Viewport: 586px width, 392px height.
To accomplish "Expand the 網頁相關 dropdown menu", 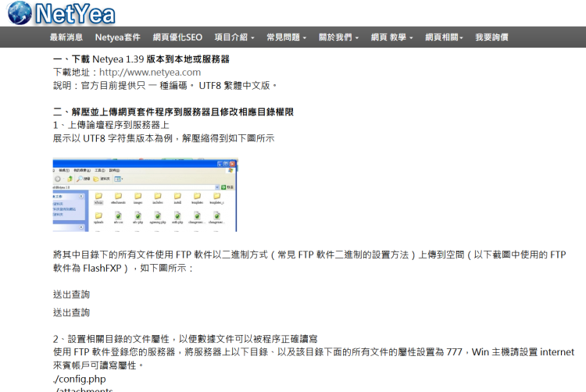I will click(x=444, y=37).
